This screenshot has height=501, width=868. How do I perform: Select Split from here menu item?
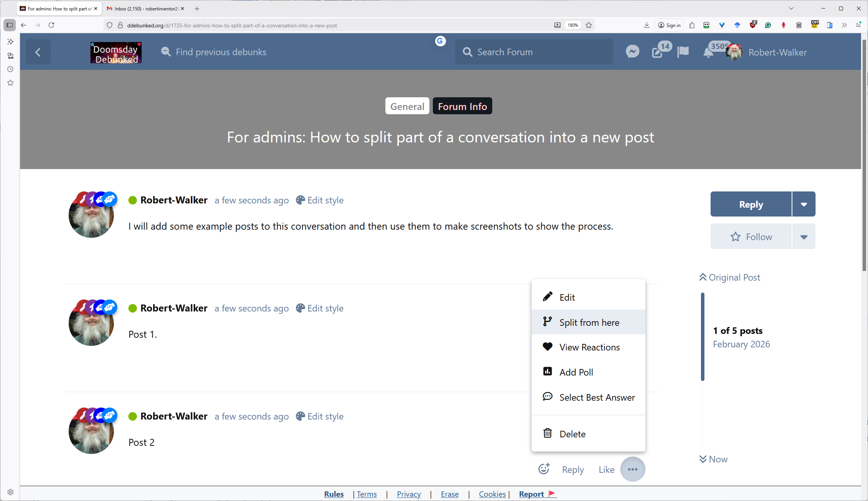tap(589, 322)
